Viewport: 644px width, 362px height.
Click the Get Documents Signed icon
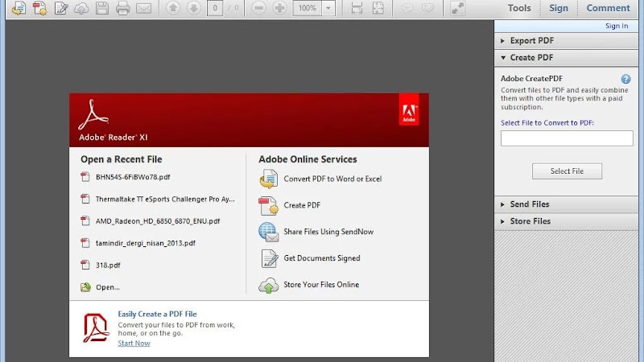pos(269,258)
